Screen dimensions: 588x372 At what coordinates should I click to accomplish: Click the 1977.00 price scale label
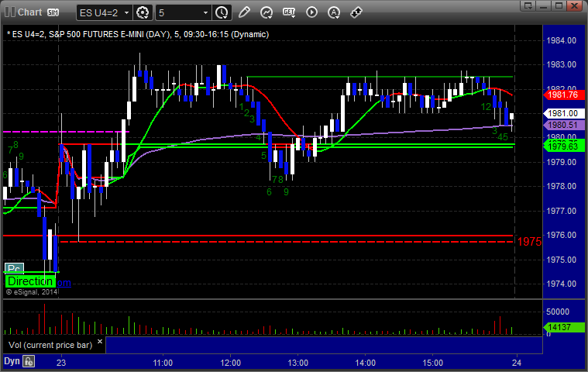coord(562,211)
